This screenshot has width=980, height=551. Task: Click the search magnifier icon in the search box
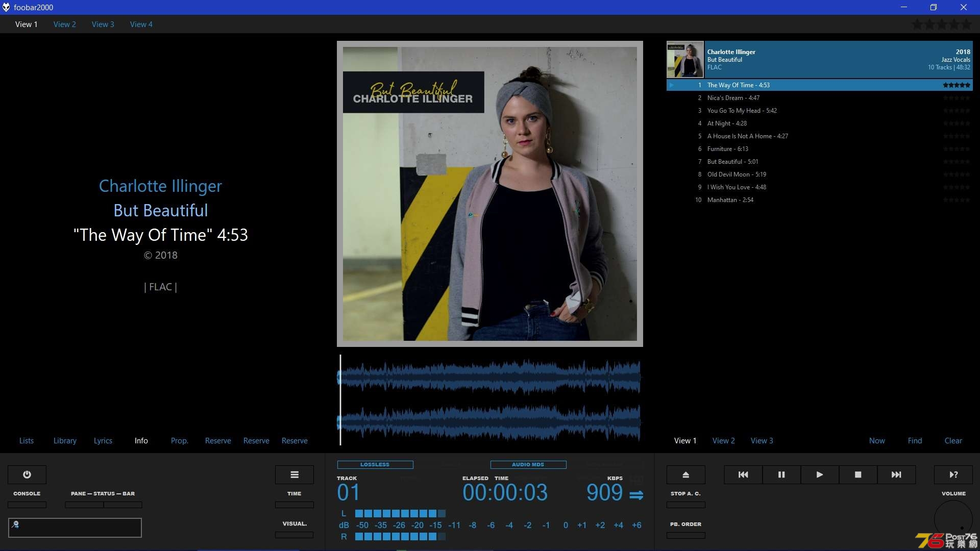[x=15, y=524]
